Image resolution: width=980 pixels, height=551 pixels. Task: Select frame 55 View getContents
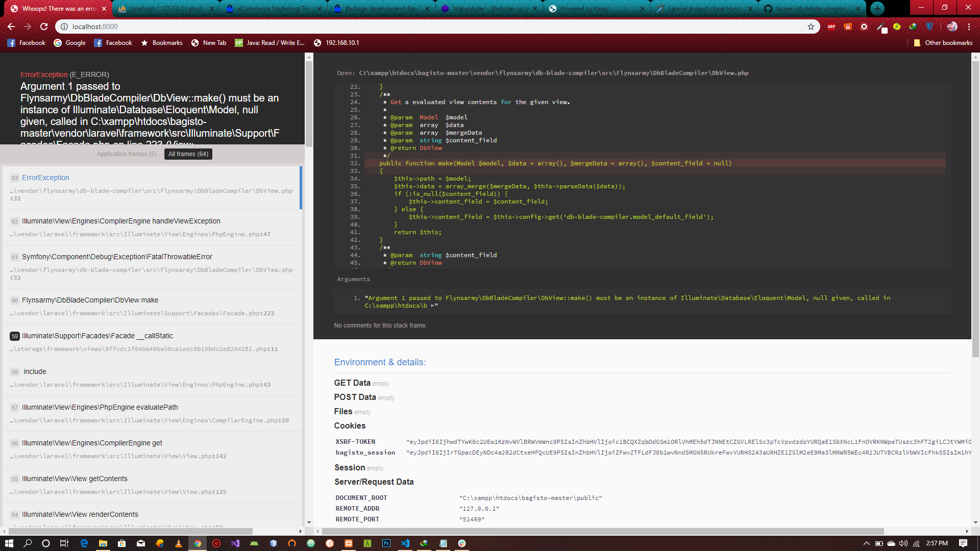[152, 485]
